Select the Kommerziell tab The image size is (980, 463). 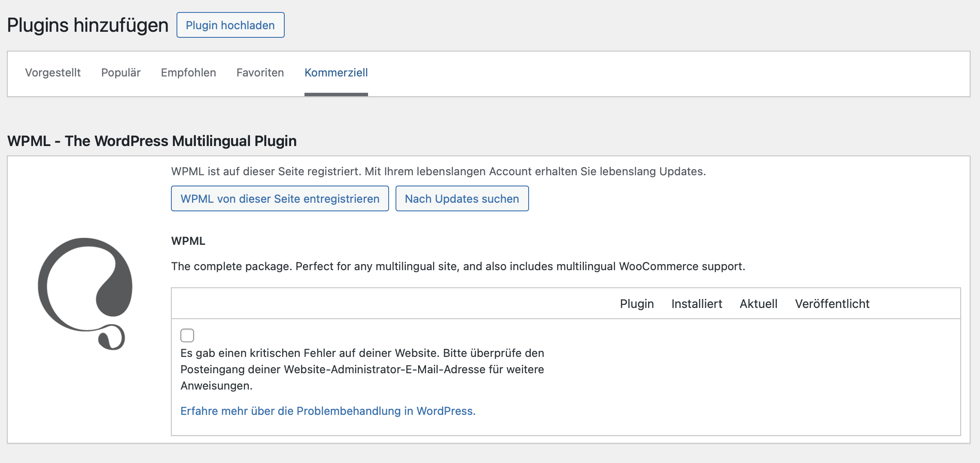[x=336, y=73]
